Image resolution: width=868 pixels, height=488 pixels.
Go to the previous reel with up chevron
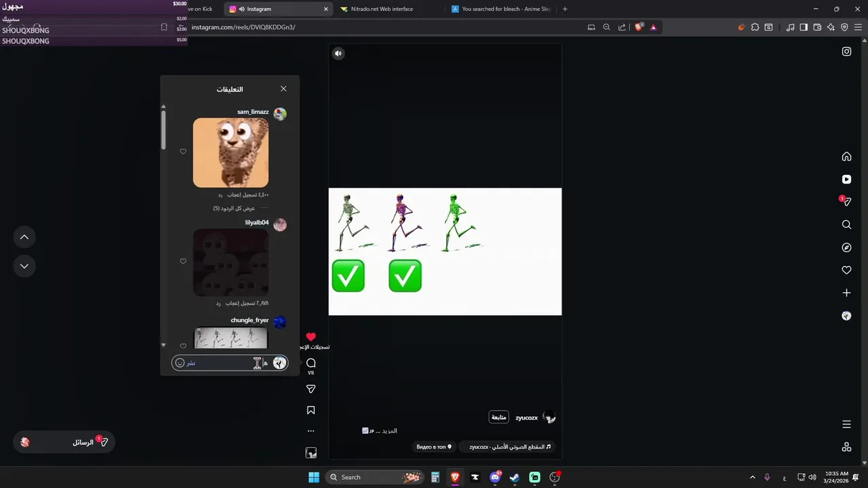click(x=24, y=237)
